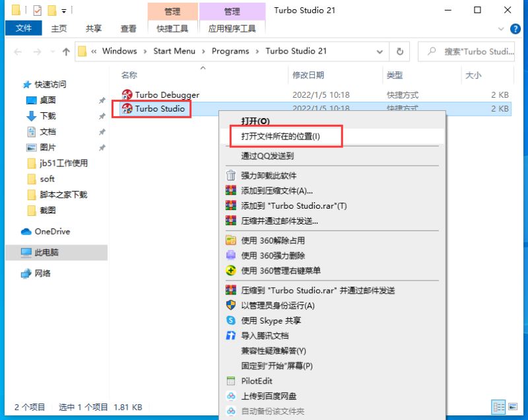Click the Turbo Studio shortcut icon
The image size is (528, 420).
(127, 108)
